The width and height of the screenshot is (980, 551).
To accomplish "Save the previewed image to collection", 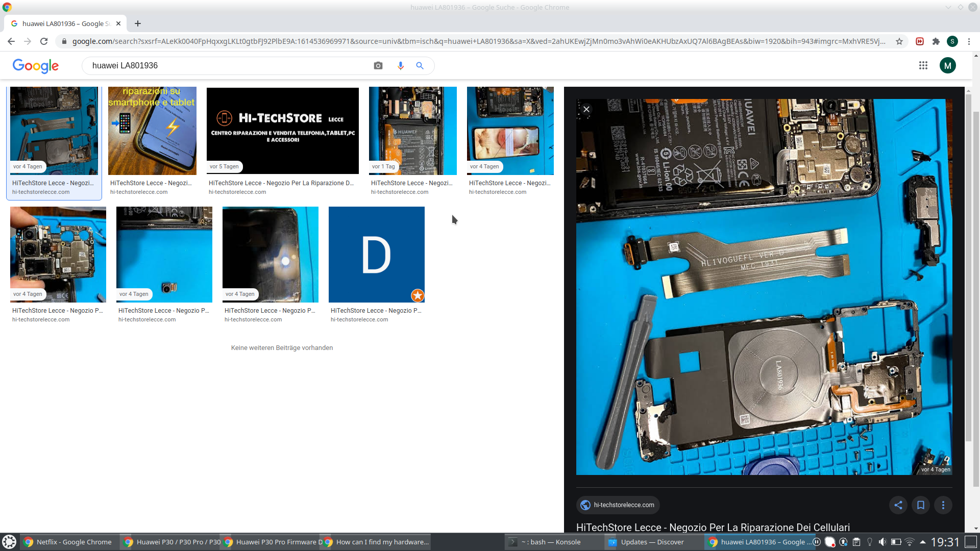I will tap(921, 505).
